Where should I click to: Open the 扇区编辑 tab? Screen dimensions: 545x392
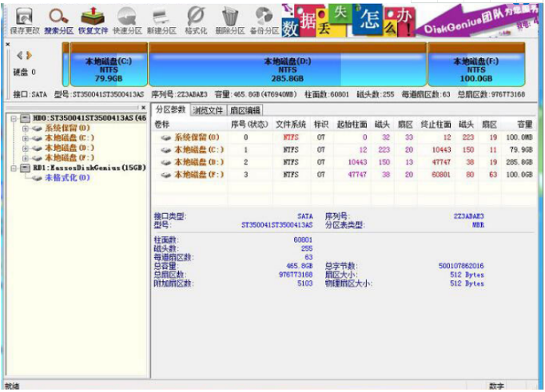click(x=245, y=110)
